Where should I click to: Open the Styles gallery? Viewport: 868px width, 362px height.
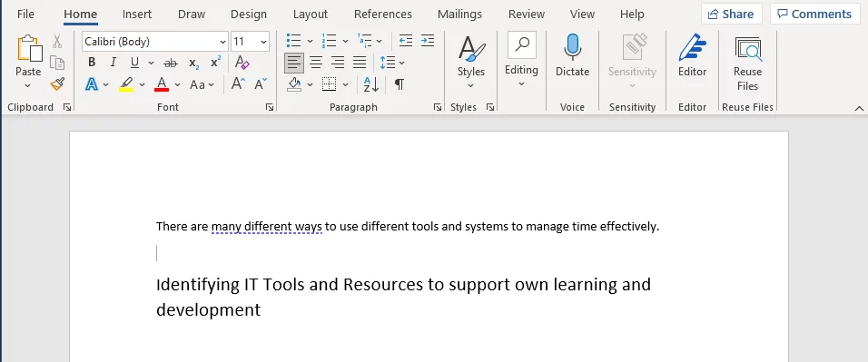click(471, 61)
